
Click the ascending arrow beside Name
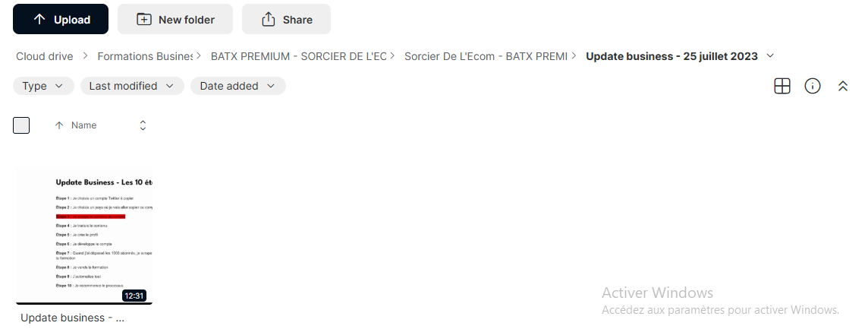(59, 125)
